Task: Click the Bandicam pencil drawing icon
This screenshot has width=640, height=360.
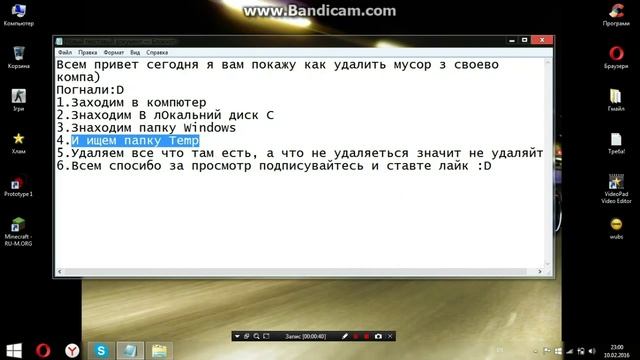Action: 345,336
